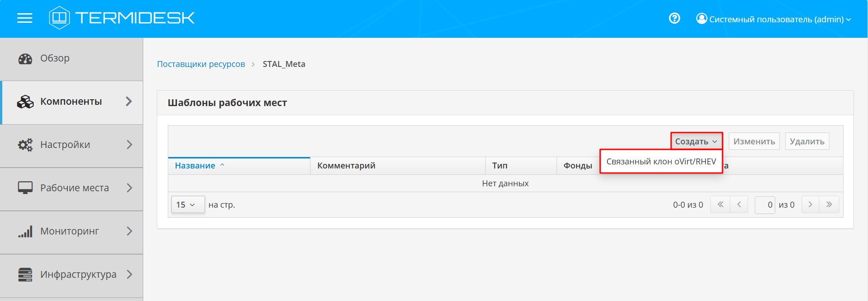The image size is (868, 301).
Task: Expand the Создать dropdown button
Action: 696,141
